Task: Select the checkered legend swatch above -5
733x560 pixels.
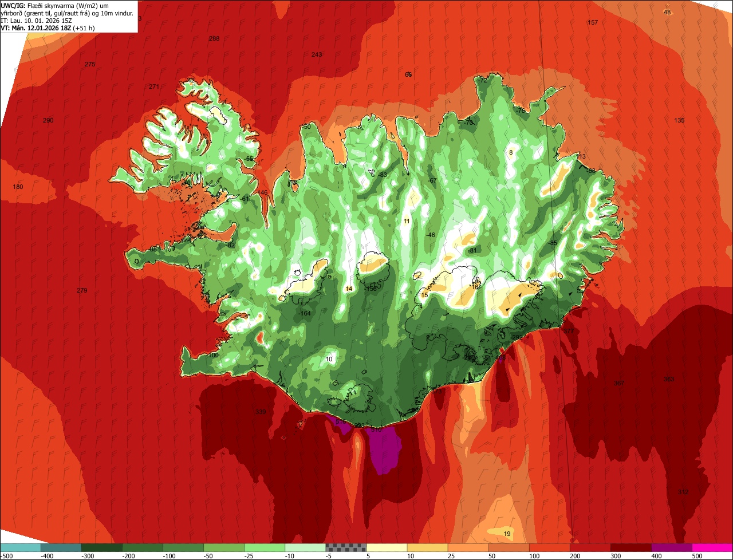Action: [345, 547]
